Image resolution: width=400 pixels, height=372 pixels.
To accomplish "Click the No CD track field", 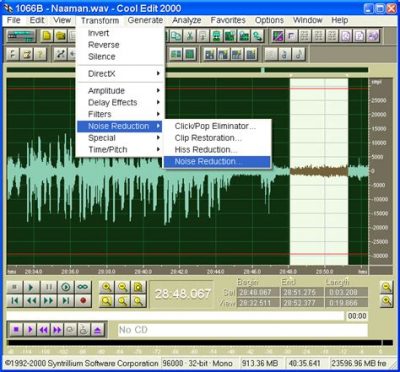I will (x=243, y=330).
